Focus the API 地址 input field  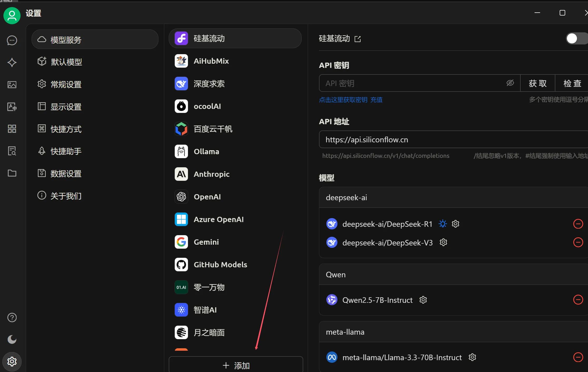coord(454,139)
